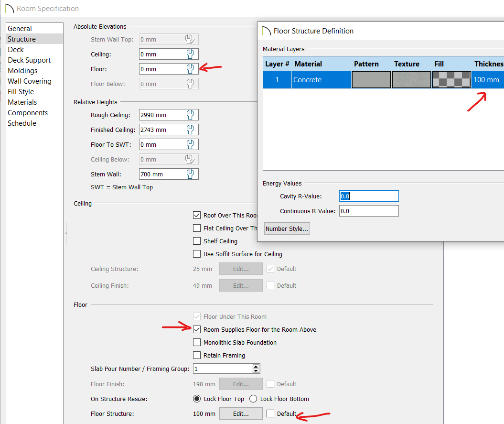The width and height of the screenshot is (504, 424).
Task: Click wrench icon beside Floor elevation field
Action: pyautogui.click(x=190, y=69)
